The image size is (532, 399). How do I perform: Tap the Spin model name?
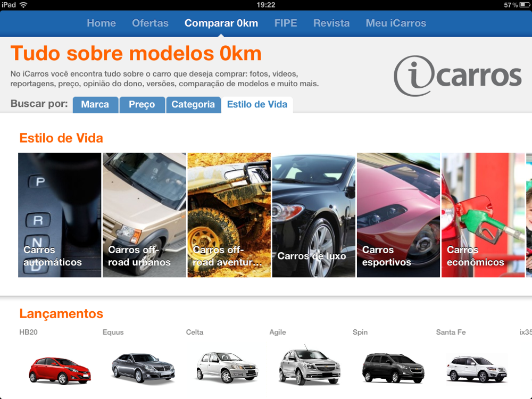[x=360, y=332]
